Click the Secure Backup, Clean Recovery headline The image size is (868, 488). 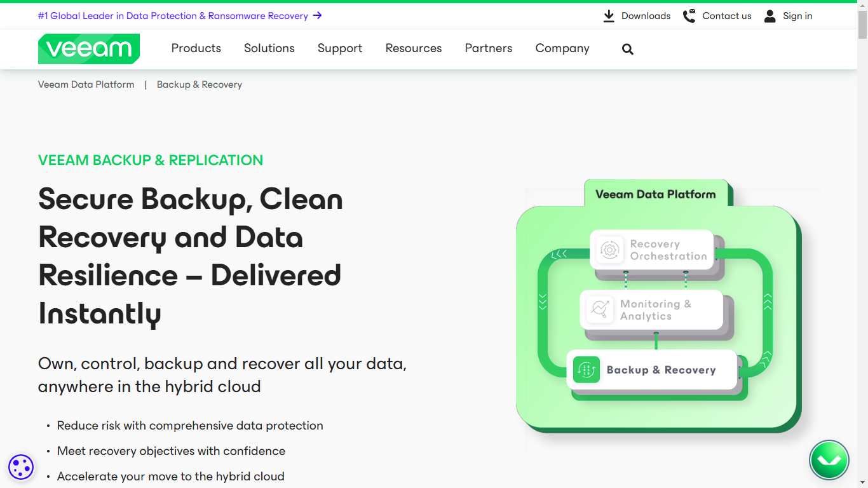191,256
